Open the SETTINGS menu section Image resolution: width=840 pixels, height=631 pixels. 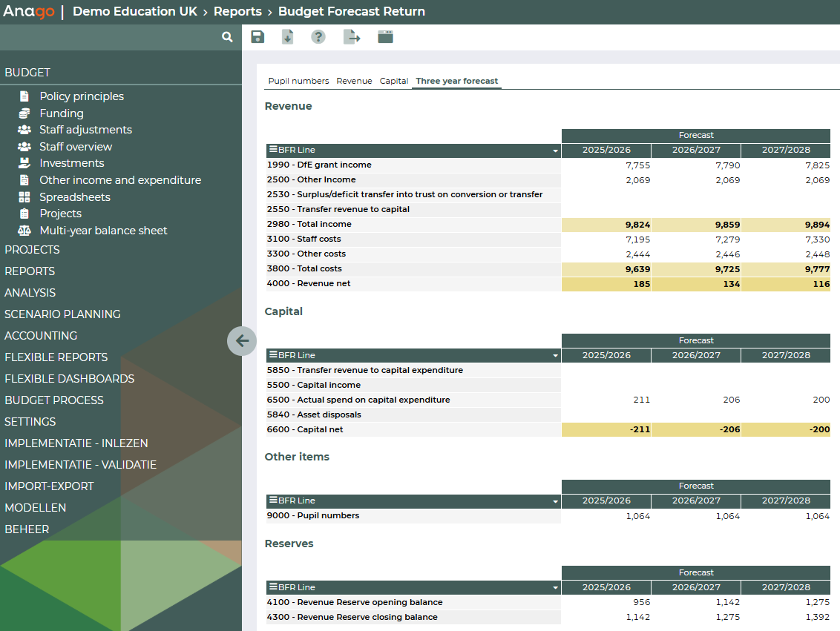30,422
